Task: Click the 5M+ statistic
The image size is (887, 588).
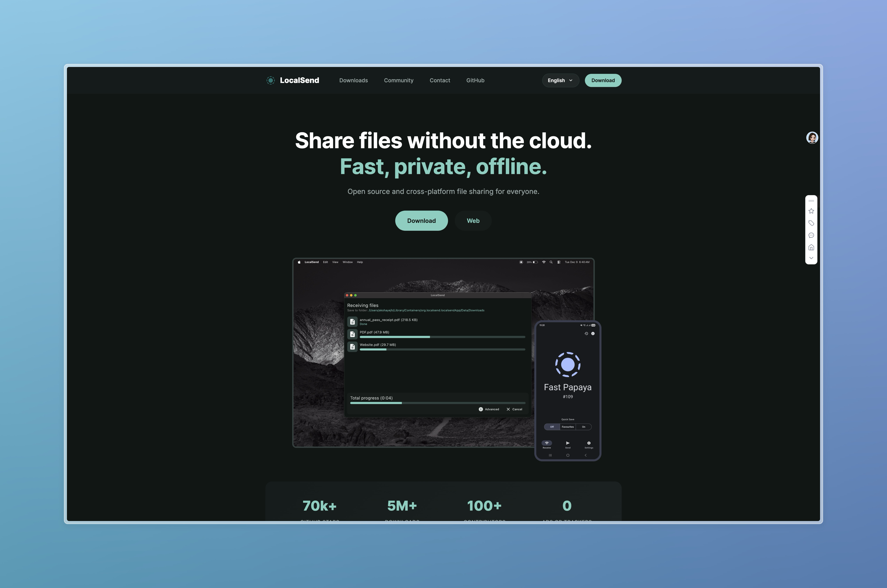Action: coord(402,506)
